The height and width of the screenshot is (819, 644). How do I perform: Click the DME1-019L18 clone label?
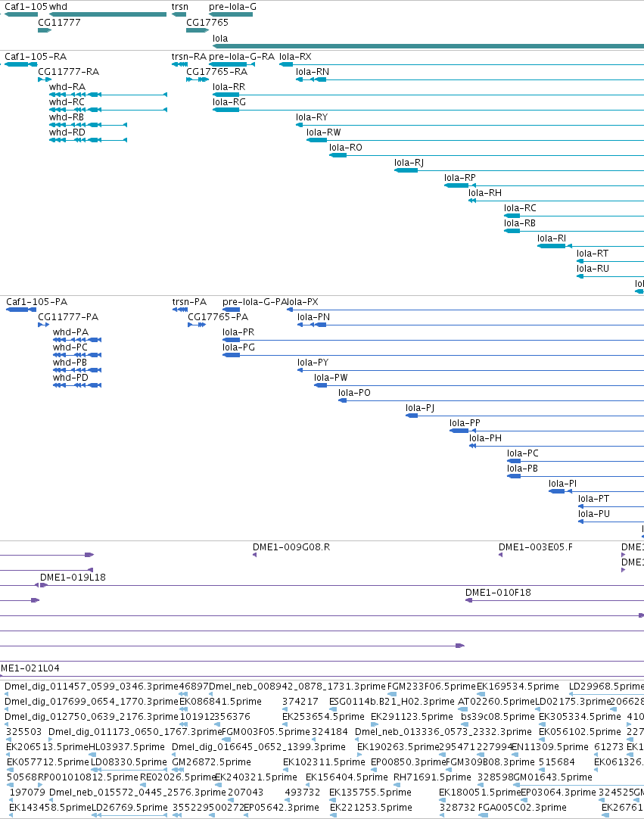(x=73, y=578)
